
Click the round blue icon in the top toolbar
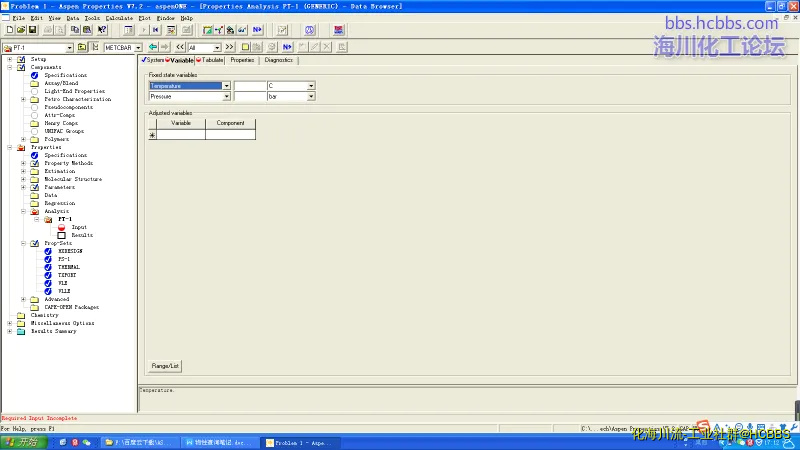pyautogui.click(x=310, y=30)
